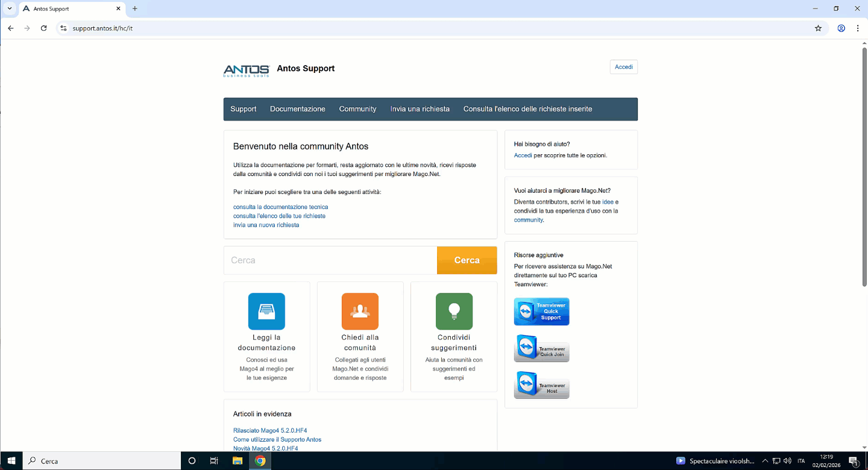Open the Windows Start menu
Image resolution: width=868 pixels, height=470 pixels.
click(x=11, y=460)
